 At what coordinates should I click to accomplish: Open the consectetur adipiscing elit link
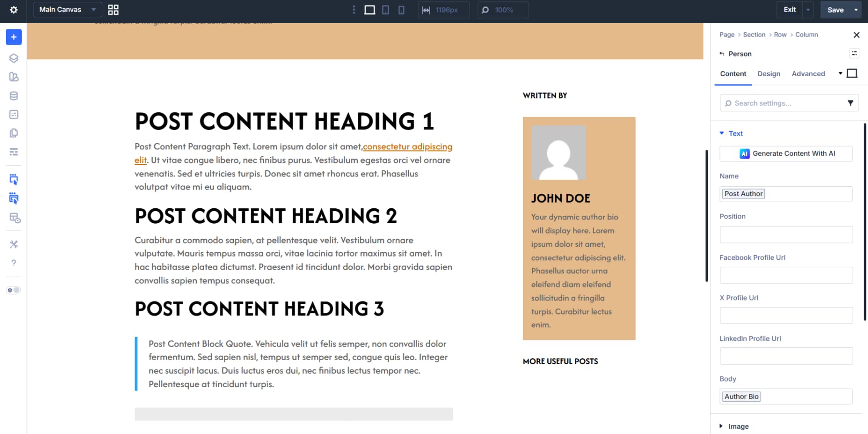(407, 147)
